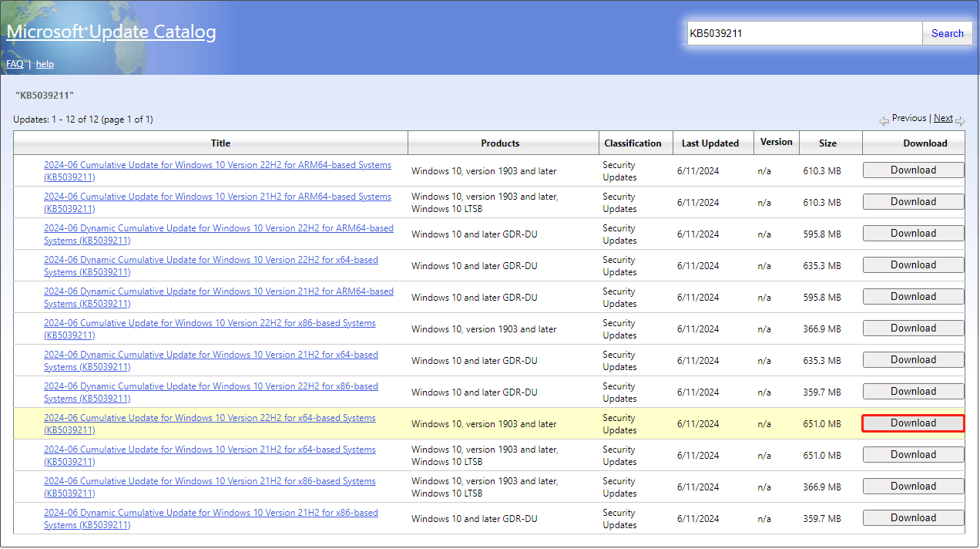Go to the Next results page
The width and height of the screenshot is (980, 549).
pyautogui.click(x=943, y=118)
